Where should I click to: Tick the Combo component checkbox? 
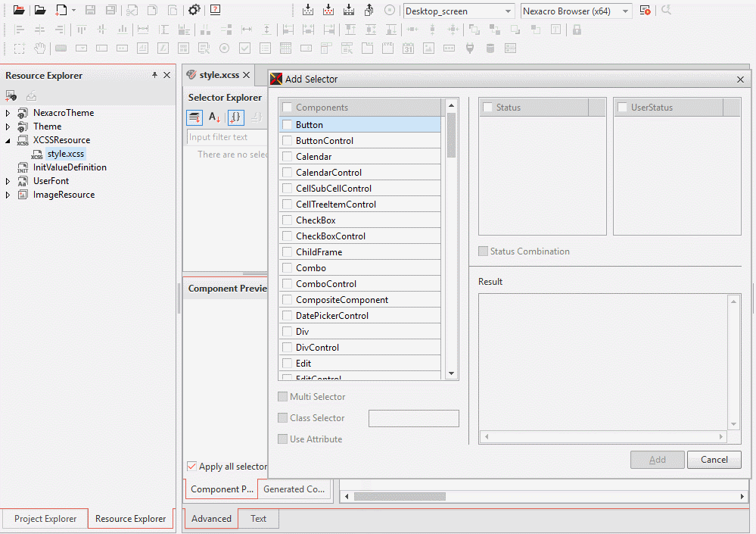287,268
